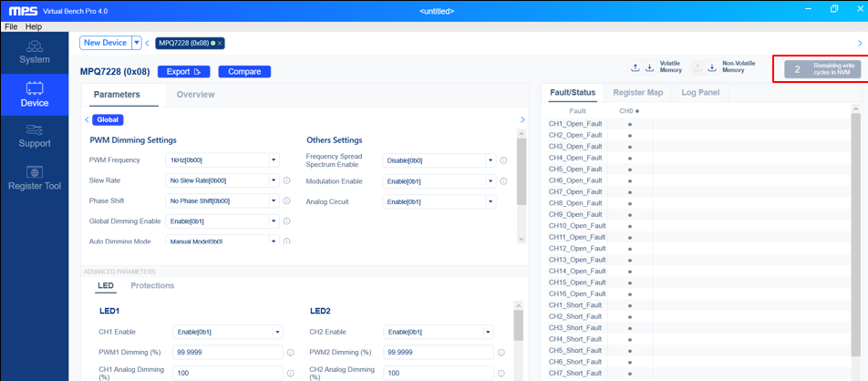Show info for Phase Shift setting
Image resolution: width=868 pixels, height=381 pixels.
(x=286, y=201)
